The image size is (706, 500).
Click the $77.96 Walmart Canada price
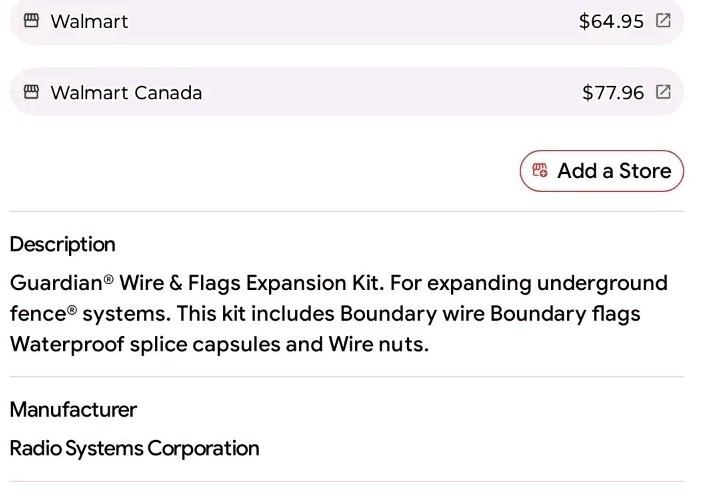click(613, 93)
